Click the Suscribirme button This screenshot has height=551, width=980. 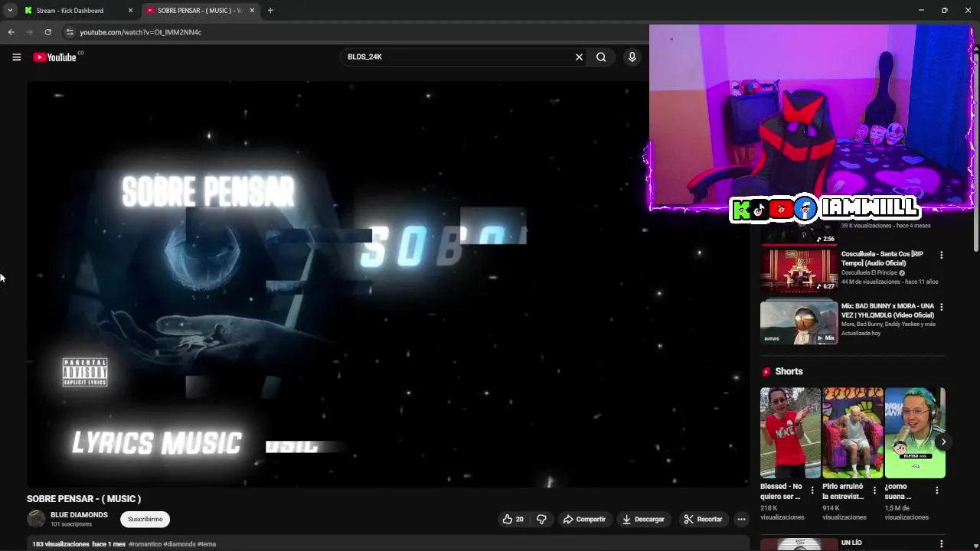(x=145, y=519)
